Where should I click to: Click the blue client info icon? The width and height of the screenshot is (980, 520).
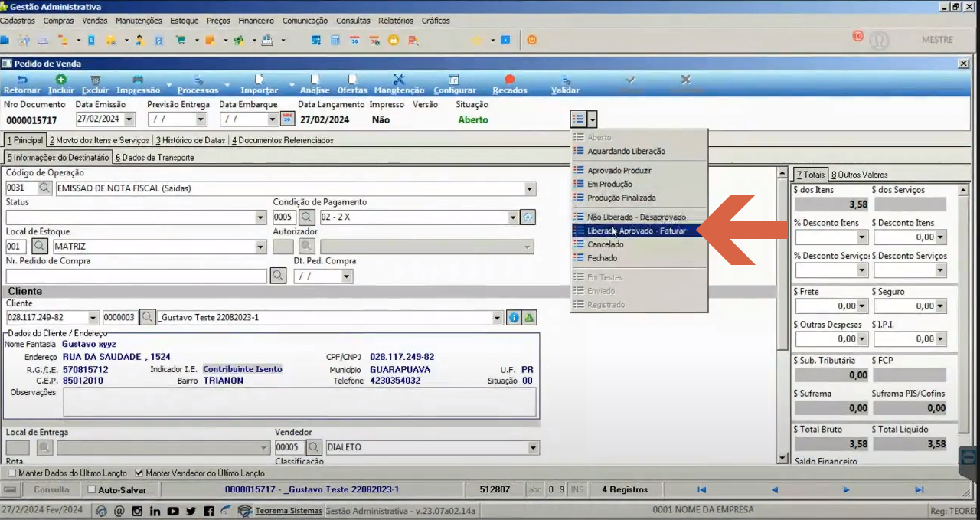pyautogui.click(x=514, y=318)
